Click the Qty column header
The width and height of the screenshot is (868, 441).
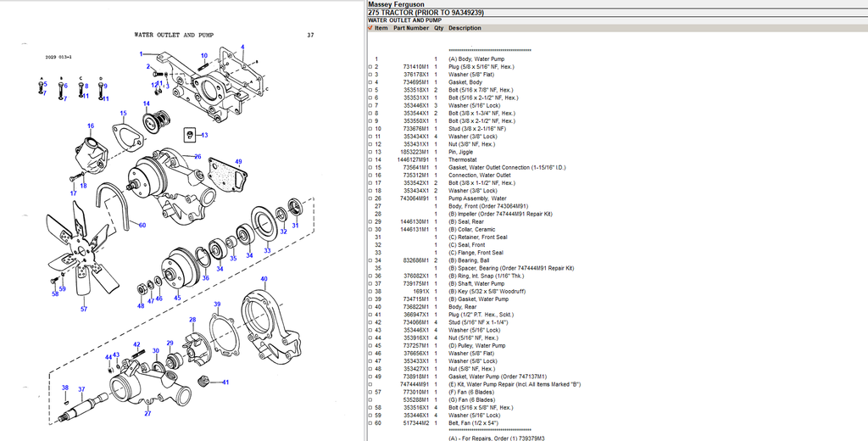pyautogui.click(x=438, y=28)
